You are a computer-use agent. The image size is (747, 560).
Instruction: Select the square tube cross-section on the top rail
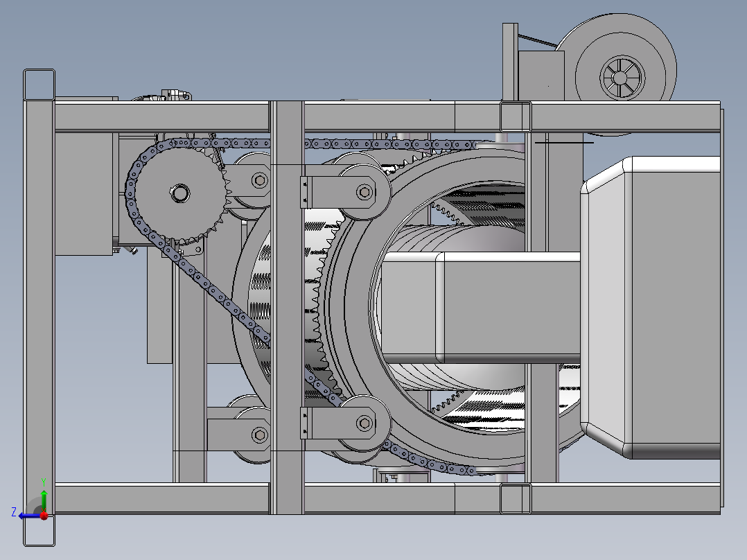click(516, 116)
